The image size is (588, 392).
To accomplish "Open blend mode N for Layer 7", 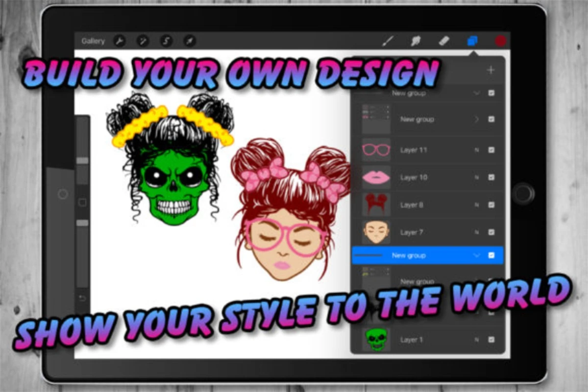I will point(476,232).
